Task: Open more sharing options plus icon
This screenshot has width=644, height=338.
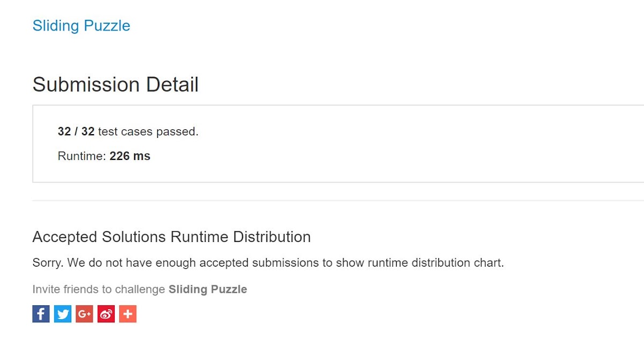Action: point(128,314)
